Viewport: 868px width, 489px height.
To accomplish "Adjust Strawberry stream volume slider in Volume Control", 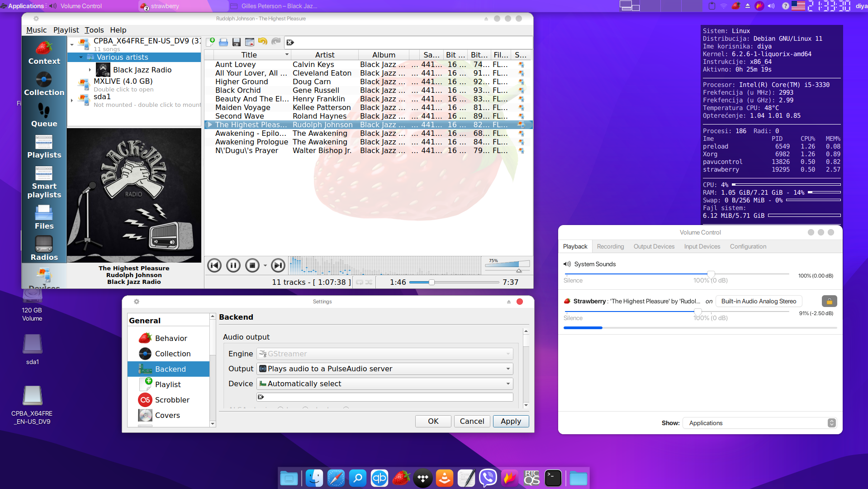I will [677, 312].
